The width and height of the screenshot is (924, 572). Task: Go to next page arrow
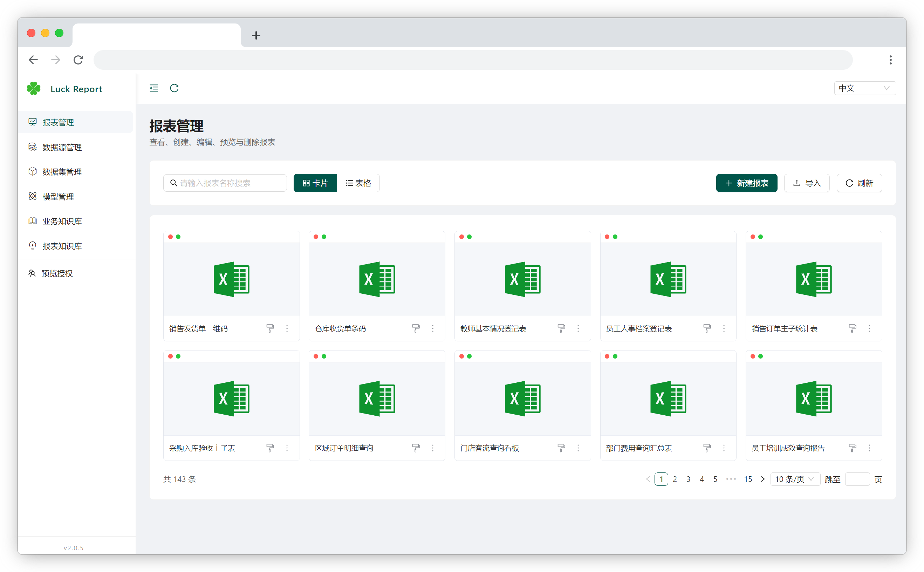[x=762, y=479]
